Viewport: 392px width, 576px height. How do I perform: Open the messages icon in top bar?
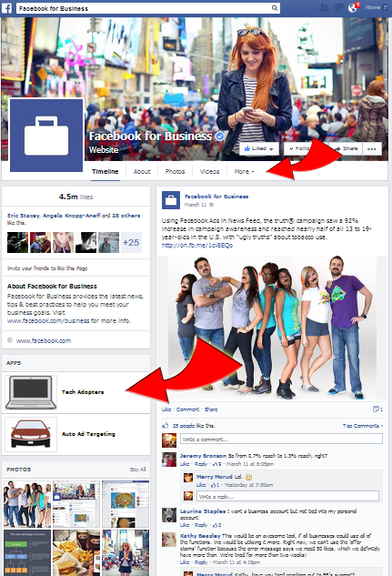click(x=338, y=7)
